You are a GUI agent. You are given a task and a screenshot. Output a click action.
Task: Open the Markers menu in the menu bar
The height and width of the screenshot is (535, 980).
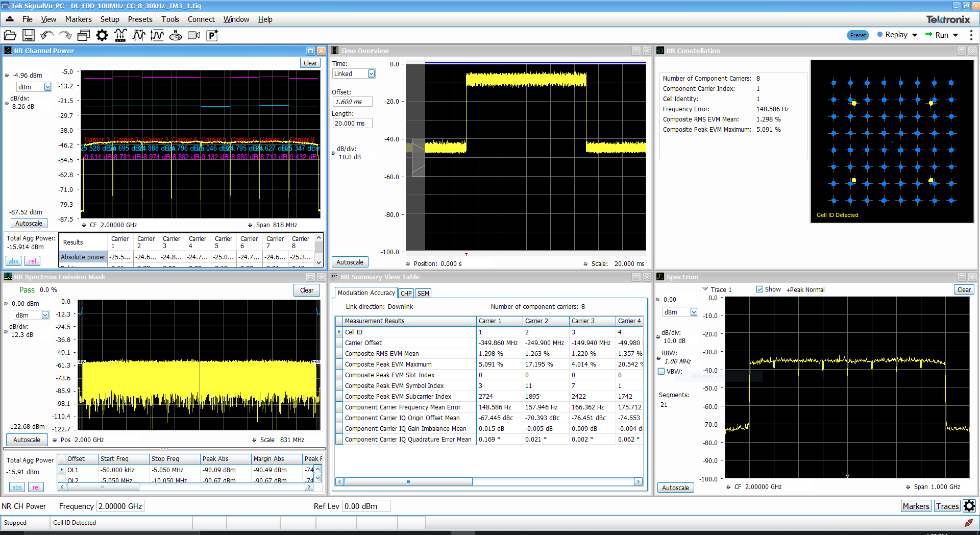tap(78, 19)
